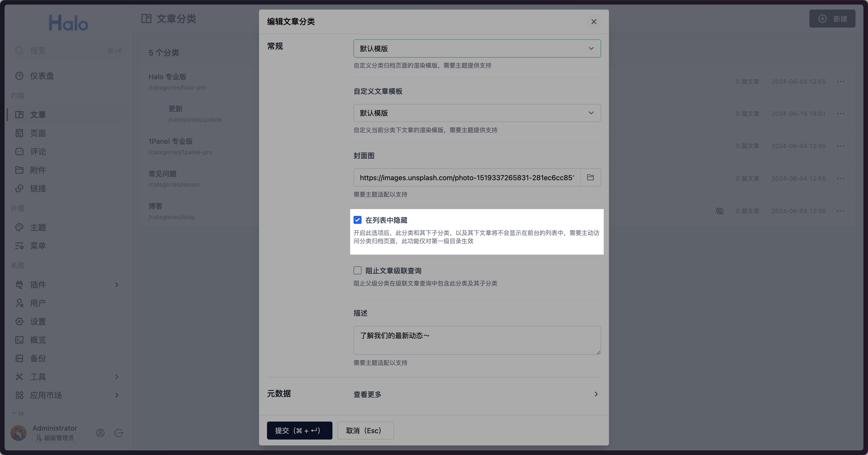The width and height of the screenshot is (868, 455).
Task: Click the 仪表盘 dashboard icon in sidebar
Action: pyautogui.click(x=20, y=76)
